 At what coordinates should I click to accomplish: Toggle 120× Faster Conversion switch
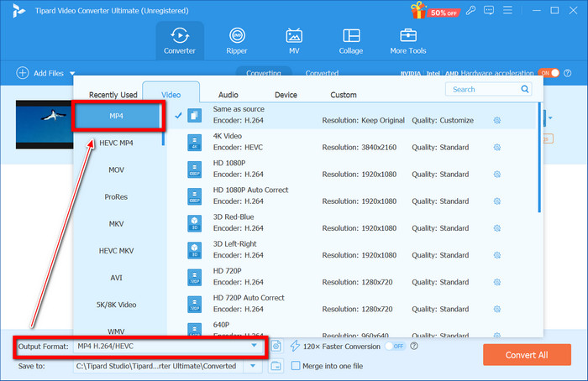tap(396, 346)
